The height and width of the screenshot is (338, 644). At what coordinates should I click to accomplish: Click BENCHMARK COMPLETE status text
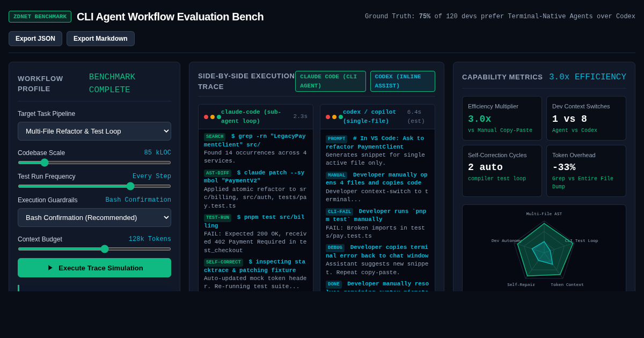tap(112, 84)
